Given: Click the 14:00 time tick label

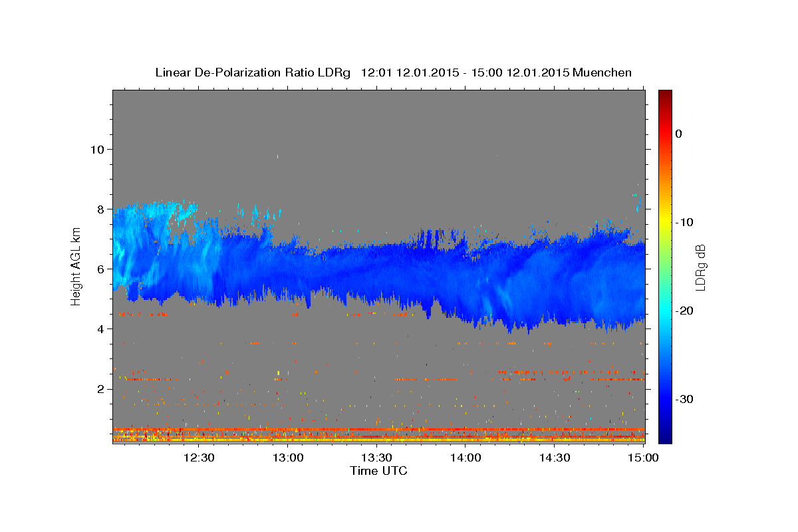Looking at the screenshot, I should point(465,458).
